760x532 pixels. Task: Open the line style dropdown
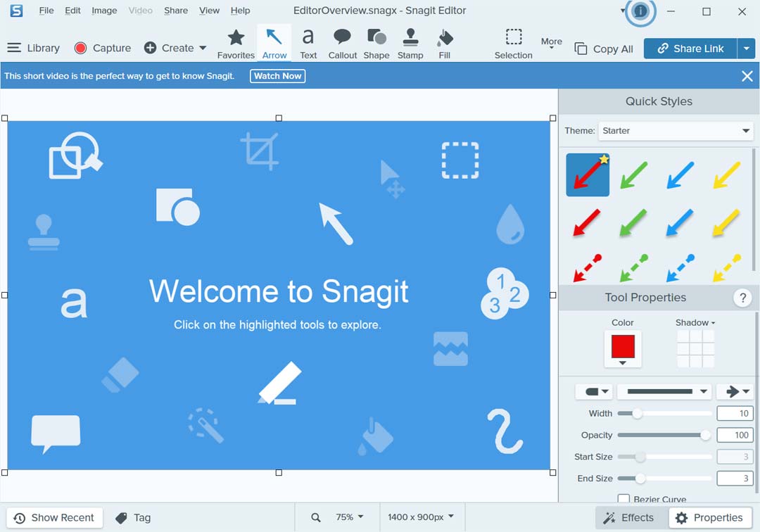(x=664, y=391)
